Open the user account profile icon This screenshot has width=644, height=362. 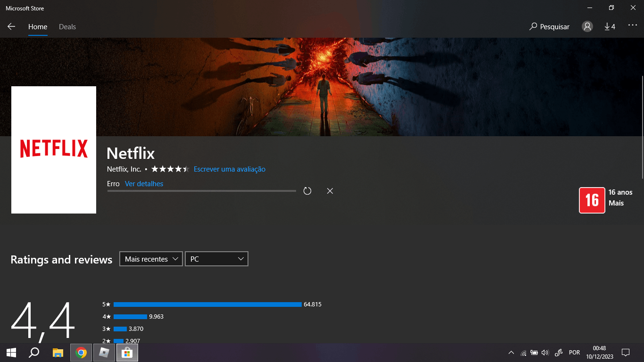587,26
